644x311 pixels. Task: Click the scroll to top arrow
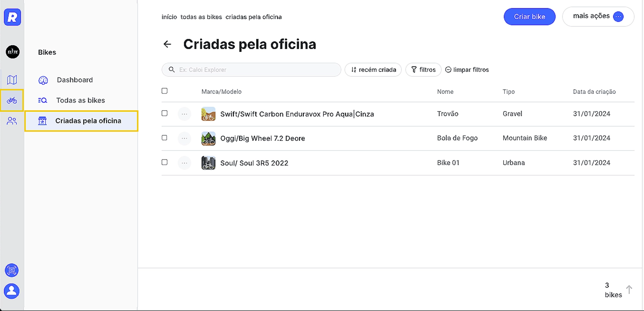[x=629, y=290]
